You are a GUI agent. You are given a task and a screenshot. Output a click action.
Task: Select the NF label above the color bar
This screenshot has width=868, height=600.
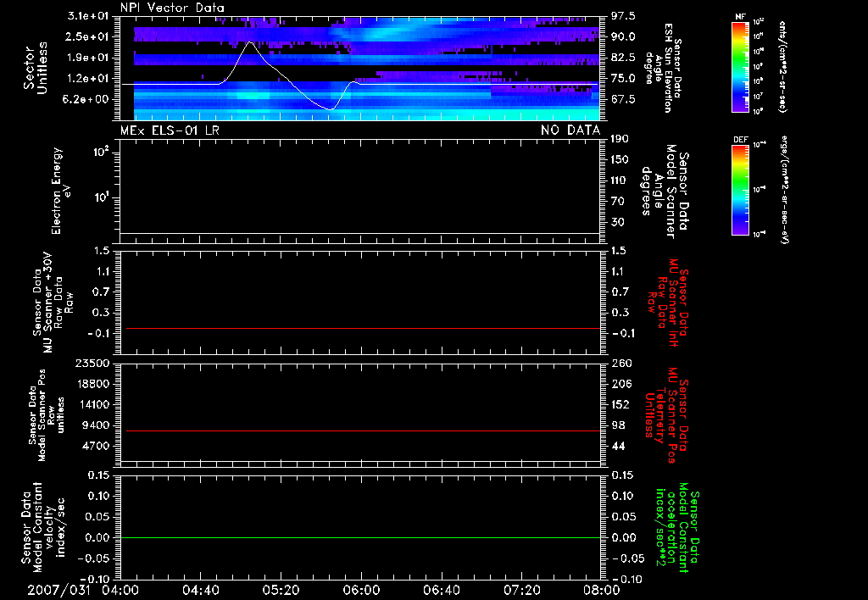tap(740, 17)
